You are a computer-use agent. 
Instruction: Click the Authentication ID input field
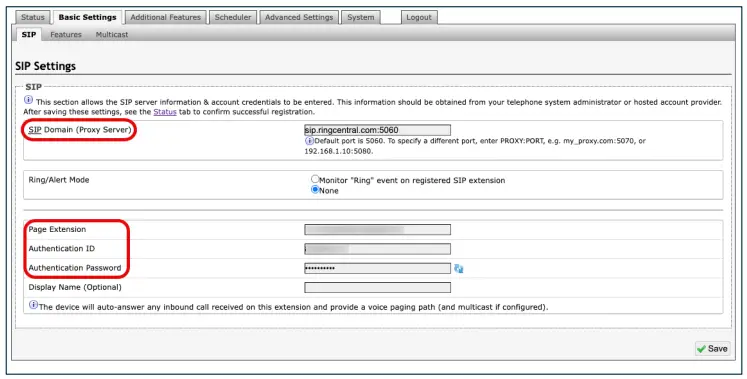[377, 249]
